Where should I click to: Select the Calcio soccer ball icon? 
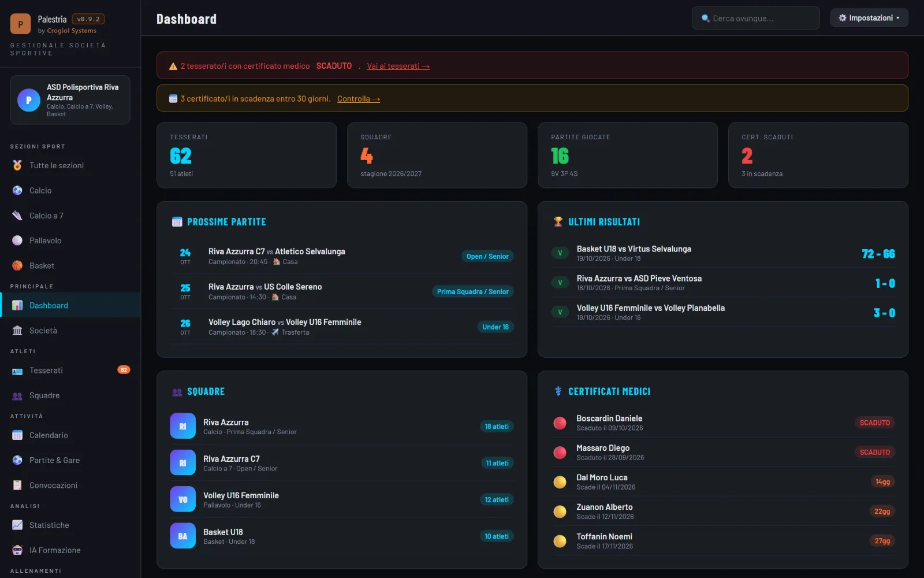[x=17, y=191]
